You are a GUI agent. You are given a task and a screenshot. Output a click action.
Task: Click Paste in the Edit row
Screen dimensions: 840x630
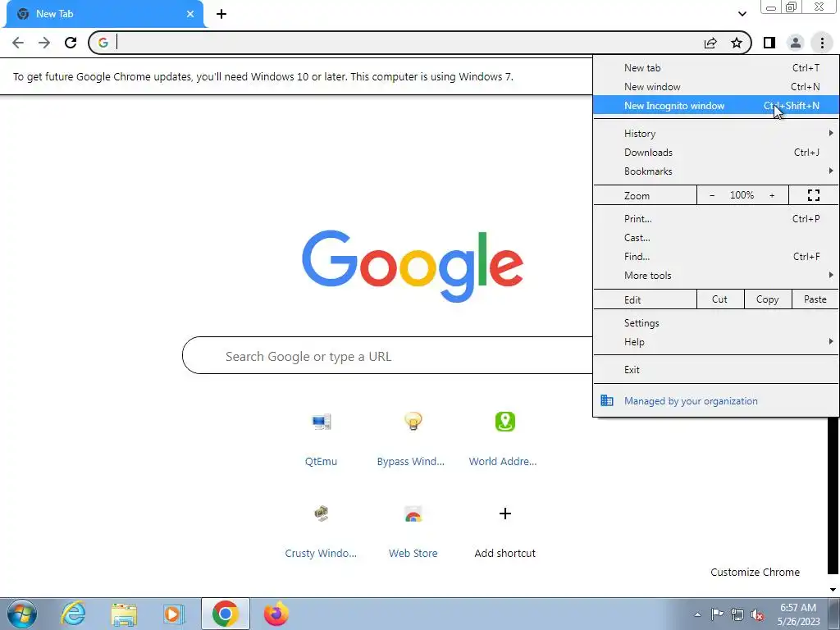click(x=815, y=299)
